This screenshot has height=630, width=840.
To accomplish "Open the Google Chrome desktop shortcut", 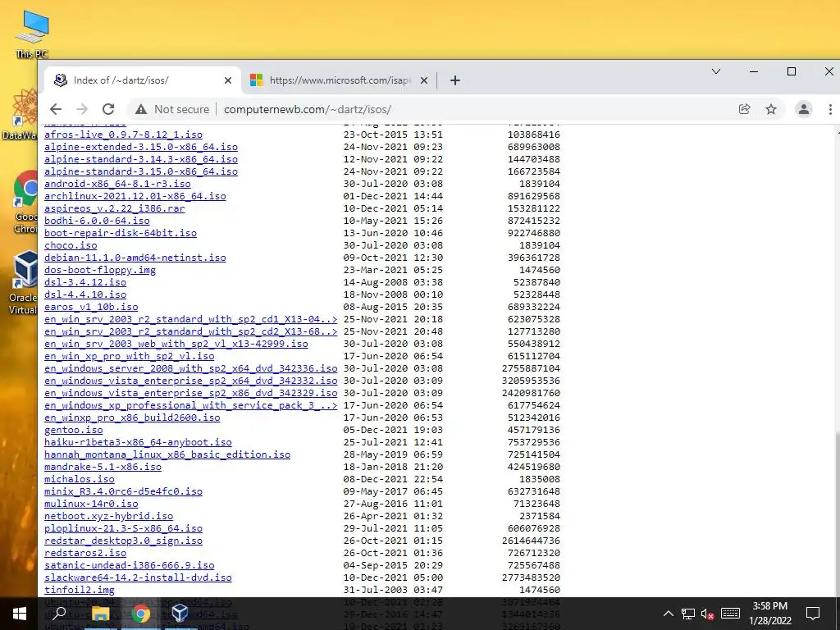I will [x=25, y=203].
